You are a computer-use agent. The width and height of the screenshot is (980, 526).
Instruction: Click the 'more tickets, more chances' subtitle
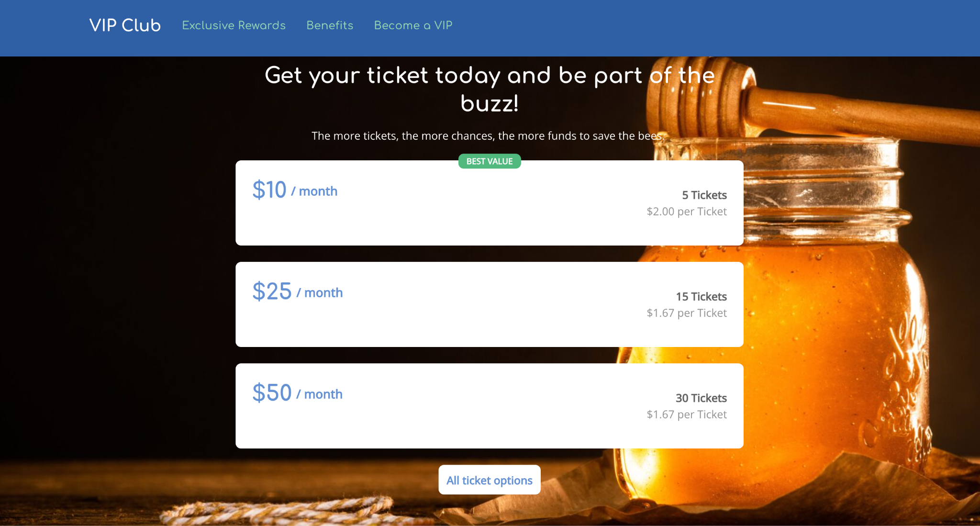[488, 136]
